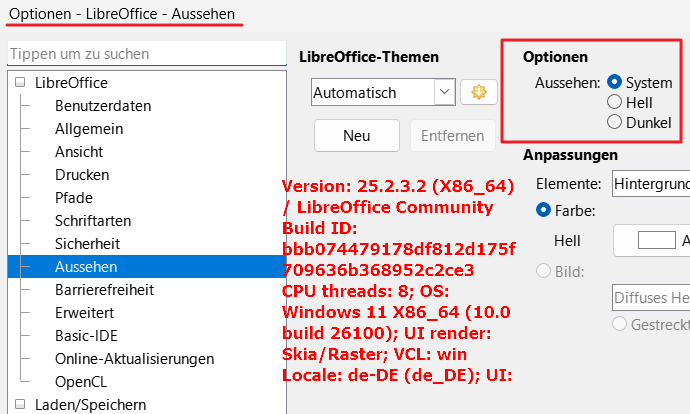Select Ansicht in the options tree

(x=79, y=152)
